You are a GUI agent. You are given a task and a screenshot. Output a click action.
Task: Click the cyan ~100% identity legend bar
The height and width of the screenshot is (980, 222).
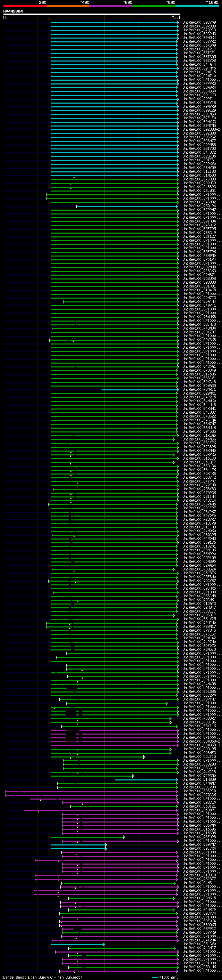coord(197,6)
